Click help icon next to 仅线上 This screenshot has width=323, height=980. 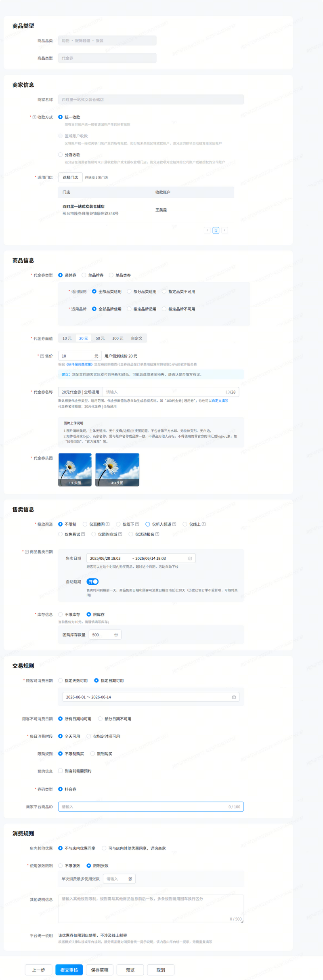point(203,524)
